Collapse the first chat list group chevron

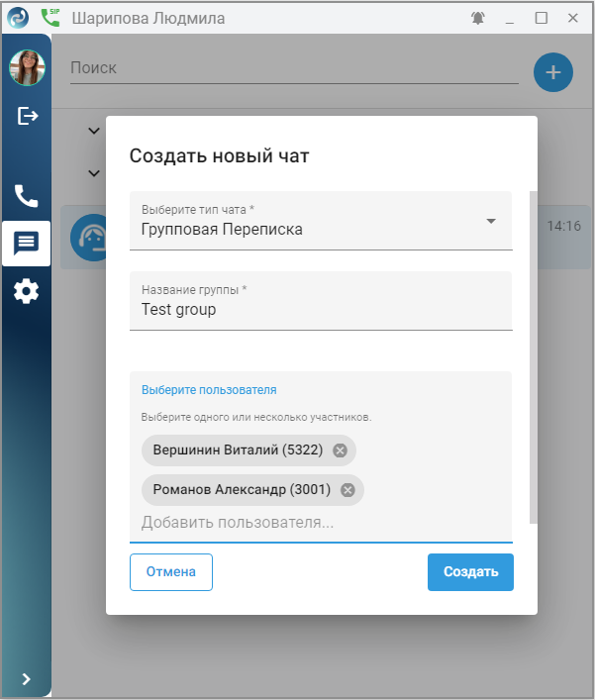(94, 131)
